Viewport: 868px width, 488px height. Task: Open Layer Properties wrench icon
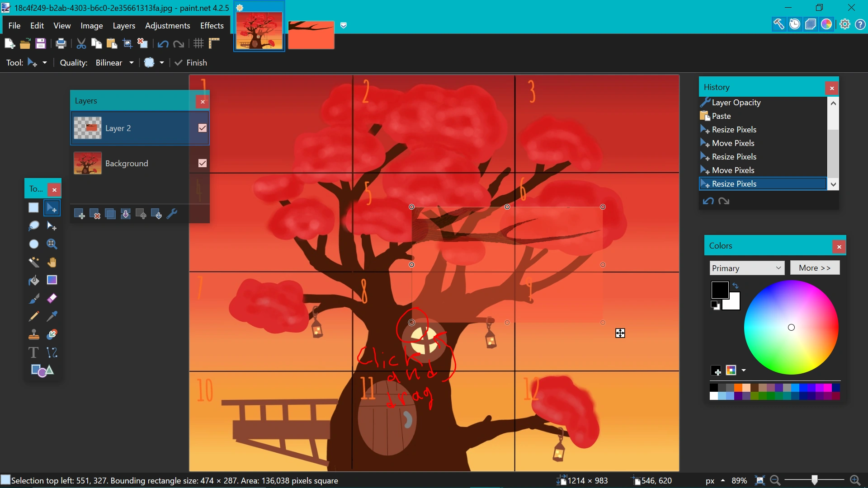point(172,214)
